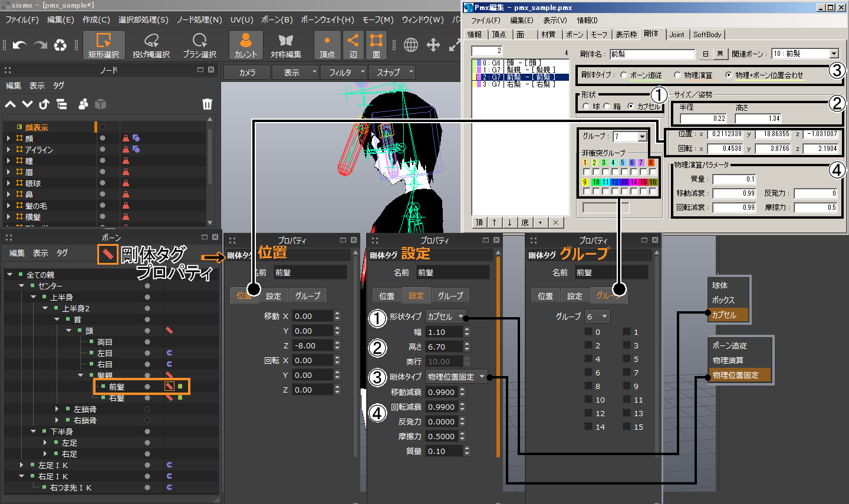Select rigid body row 3: G7 右髪 in list
This screenshot has width=849, height=504.
(x=519, y=84)
